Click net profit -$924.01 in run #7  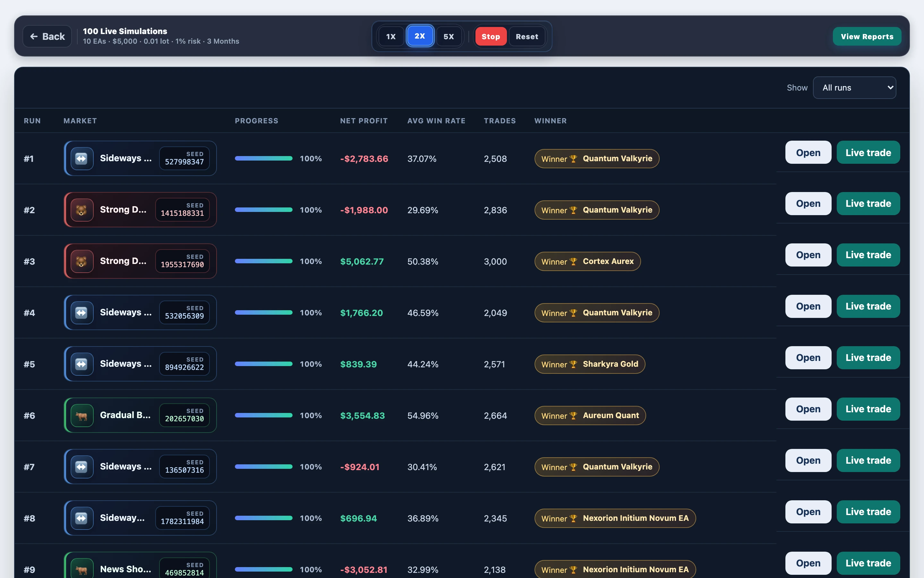360,467
